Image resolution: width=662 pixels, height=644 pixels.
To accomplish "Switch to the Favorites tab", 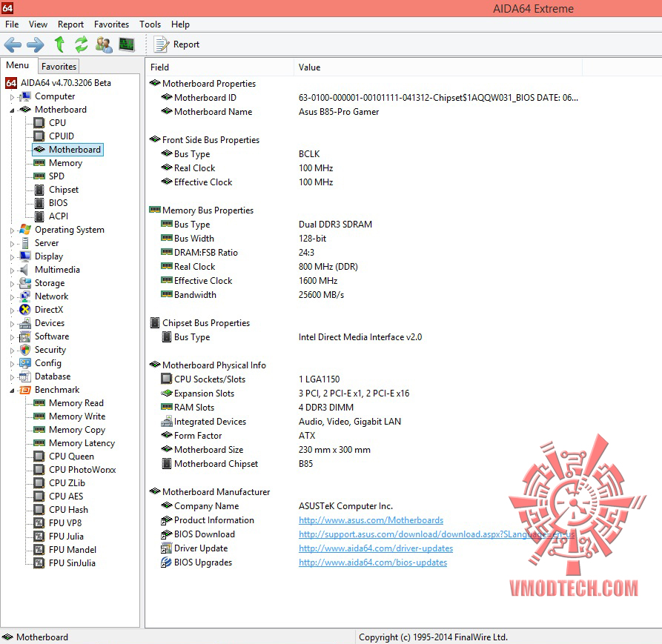I will point(59,66).
